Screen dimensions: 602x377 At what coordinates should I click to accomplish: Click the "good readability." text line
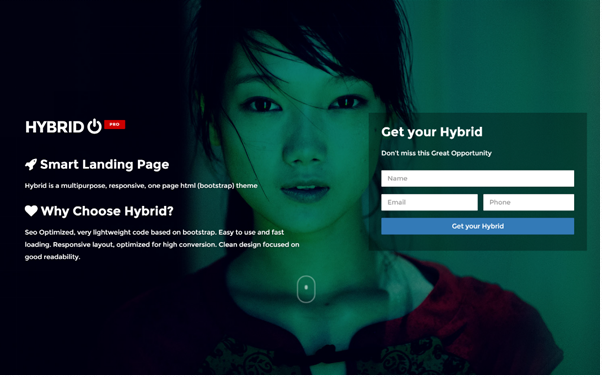tap(52, 257)
